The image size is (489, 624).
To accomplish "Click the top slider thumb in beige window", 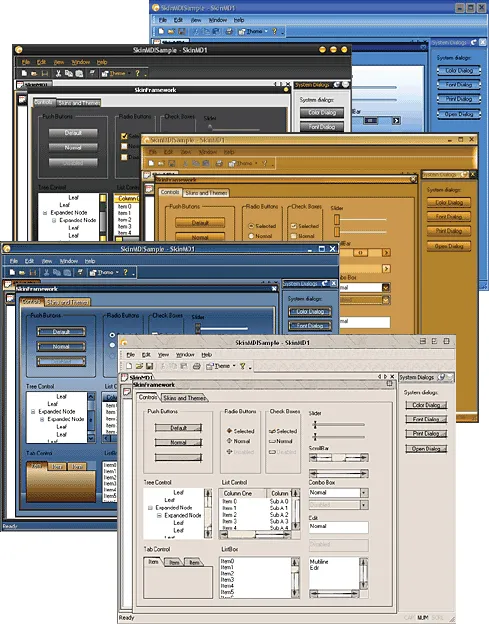I will pyautogui.click(x=315, y=425).
